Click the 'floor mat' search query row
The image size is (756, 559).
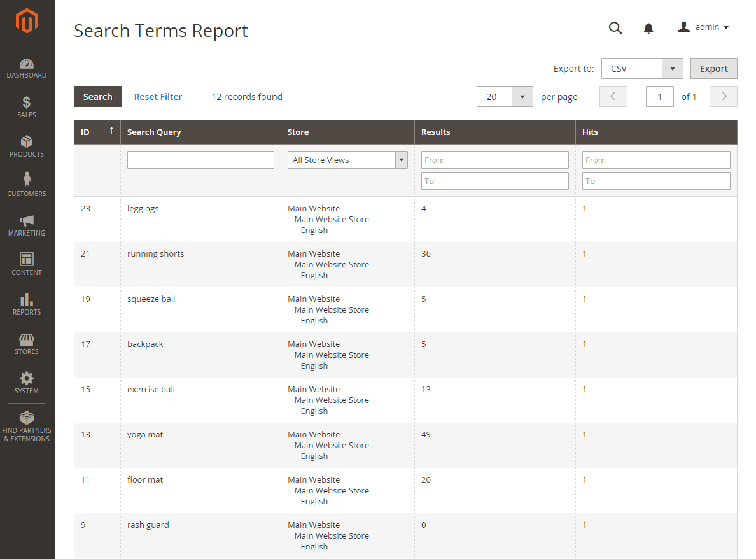point(405,491)
